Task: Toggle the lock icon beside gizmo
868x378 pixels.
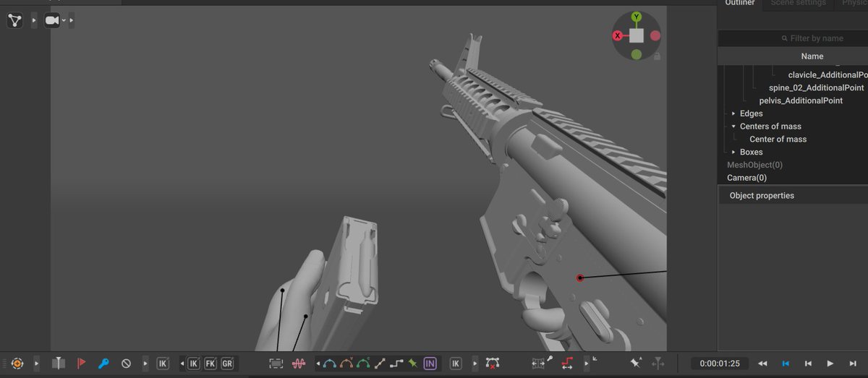Action: [656, 56]
